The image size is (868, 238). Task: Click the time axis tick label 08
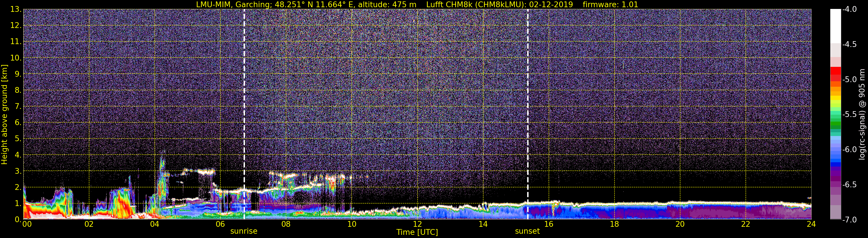coord(286,224)
